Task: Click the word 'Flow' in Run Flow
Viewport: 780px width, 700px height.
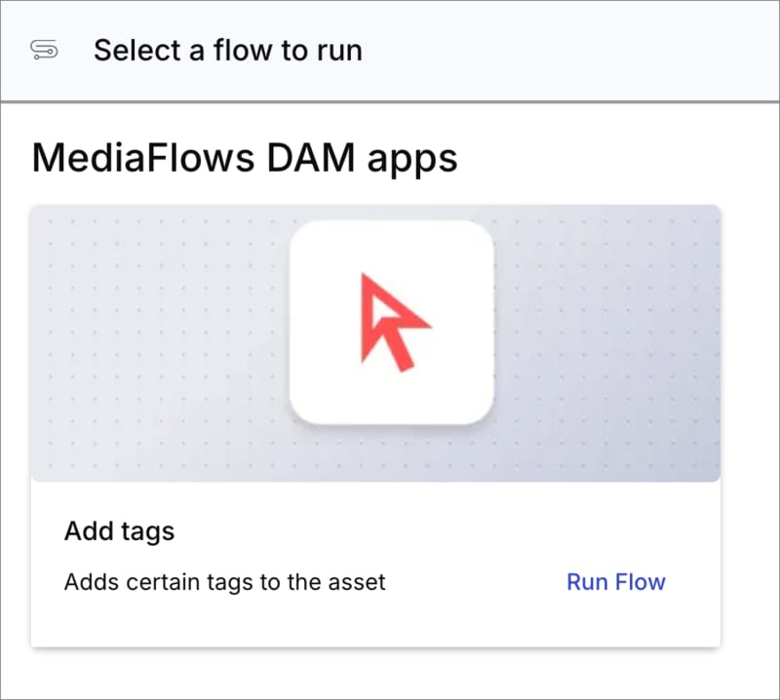Action: (x=640, y=582)
